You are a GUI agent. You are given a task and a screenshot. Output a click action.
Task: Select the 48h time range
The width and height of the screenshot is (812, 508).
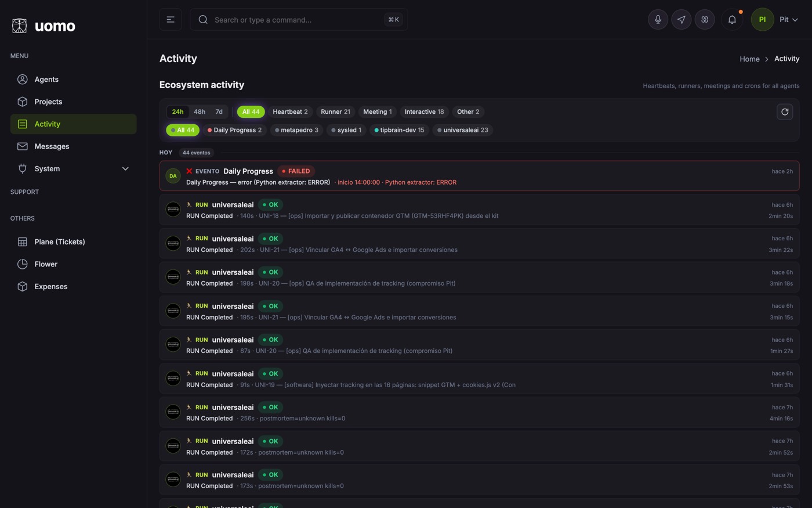200,112
